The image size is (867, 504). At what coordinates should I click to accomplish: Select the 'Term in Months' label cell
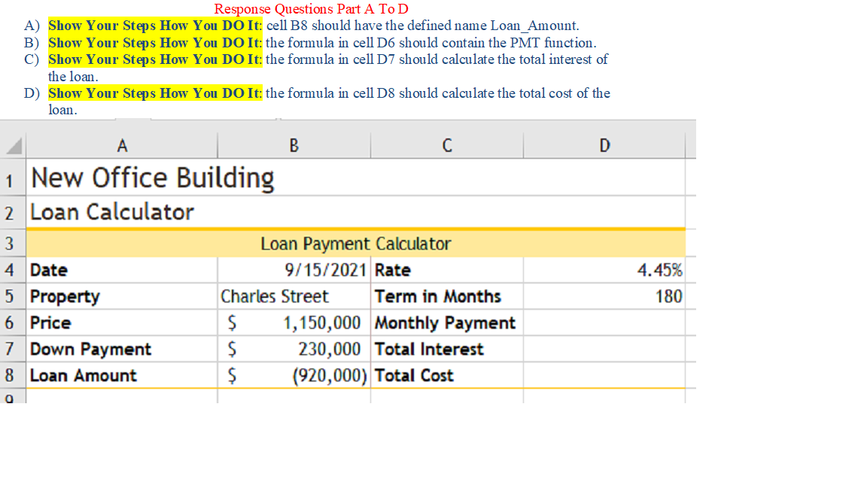[x=447, y=296]
